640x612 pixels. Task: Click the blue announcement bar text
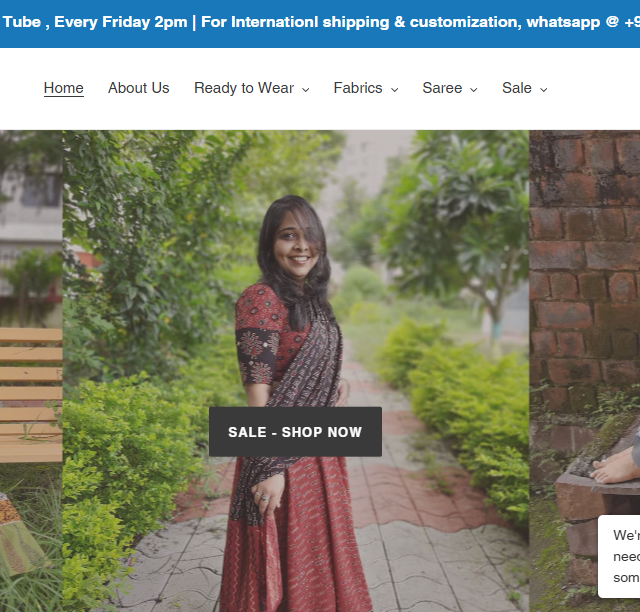[x=320, y=22]
